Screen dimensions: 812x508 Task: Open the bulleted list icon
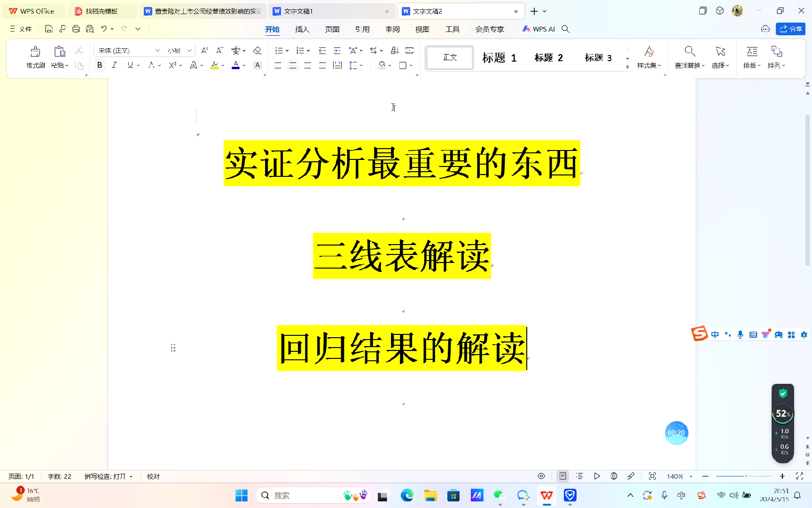point(278,50)
